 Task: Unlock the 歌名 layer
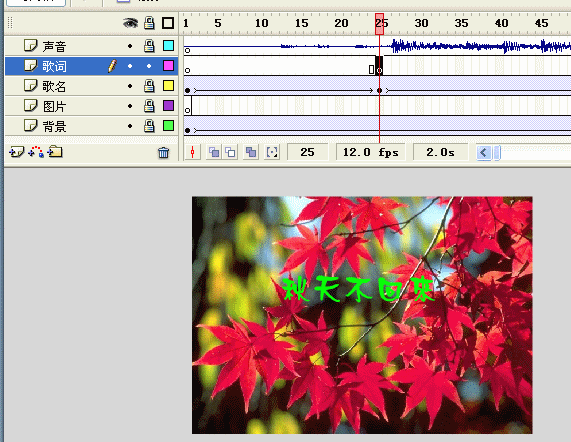pos(149,86)
